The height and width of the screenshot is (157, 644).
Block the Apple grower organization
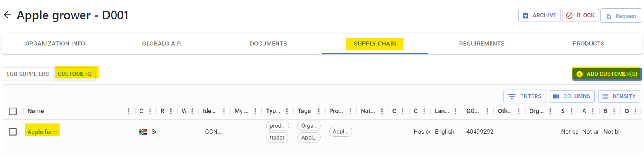point(580,15)
